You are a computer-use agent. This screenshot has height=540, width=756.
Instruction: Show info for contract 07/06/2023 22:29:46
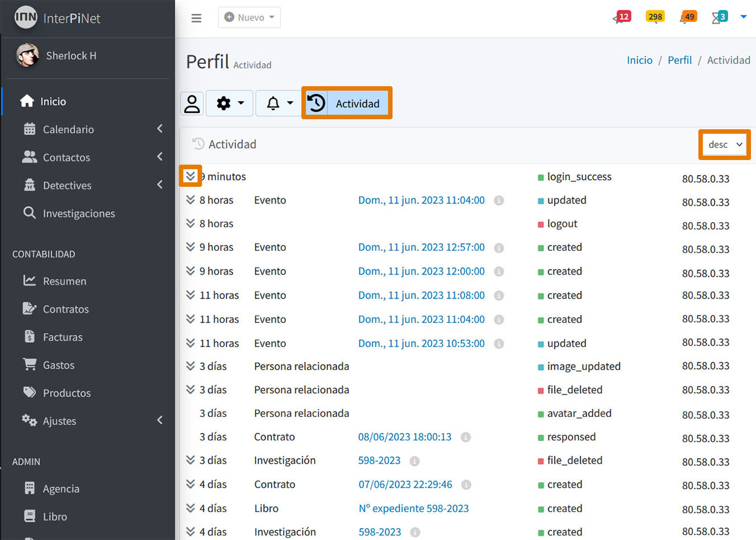(466, 485)
